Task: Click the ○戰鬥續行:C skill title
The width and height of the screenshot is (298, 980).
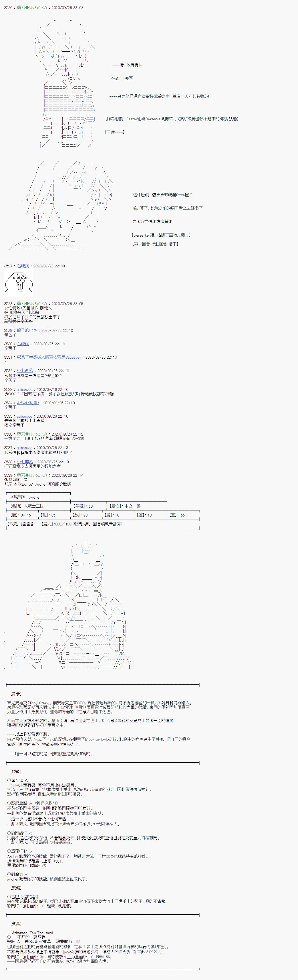Action: point(20,833)
